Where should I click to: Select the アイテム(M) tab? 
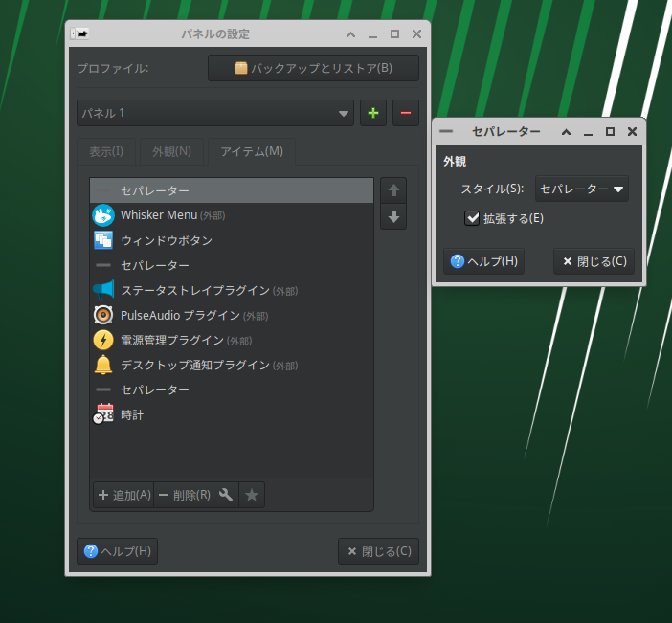[252, 151]
